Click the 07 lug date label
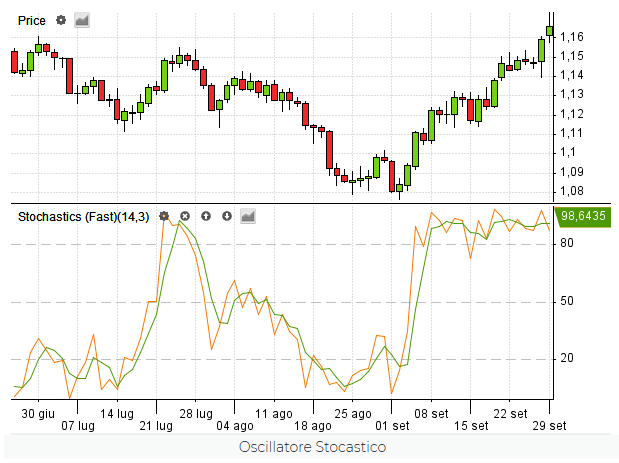The width and height of the screenshot is (619, 463). [x=78, y=426]
